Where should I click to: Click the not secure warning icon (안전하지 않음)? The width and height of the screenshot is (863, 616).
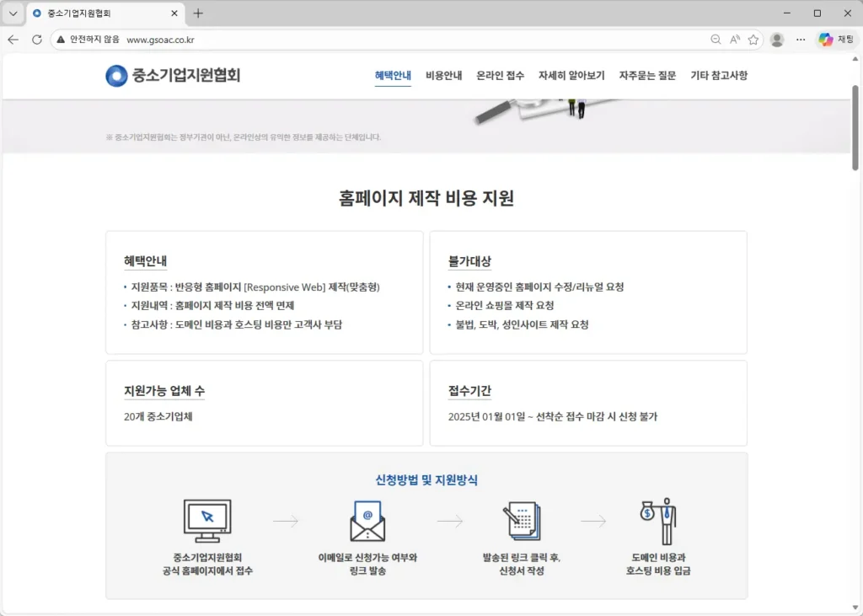[61, 40]
